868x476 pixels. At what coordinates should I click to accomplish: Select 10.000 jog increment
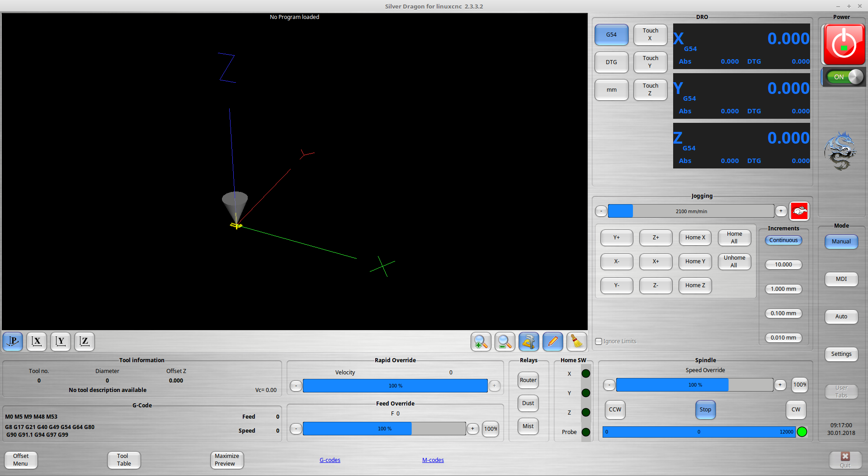pos(783,265)
